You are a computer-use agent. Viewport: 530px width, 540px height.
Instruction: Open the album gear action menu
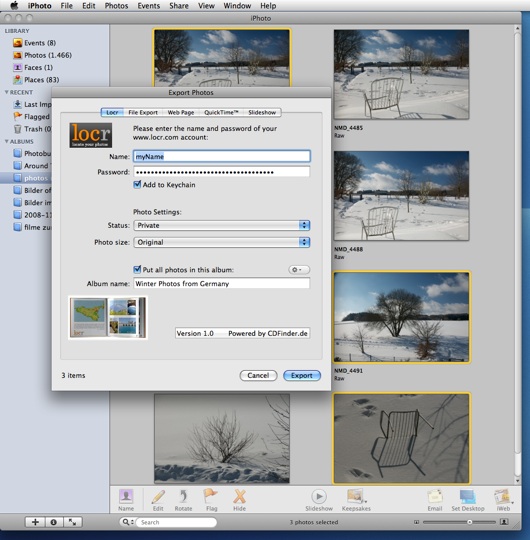tap(299, 270)
